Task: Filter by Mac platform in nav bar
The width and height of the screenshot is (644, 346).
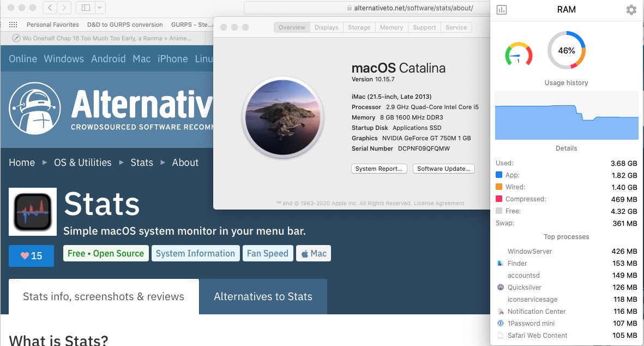Action: click(x=142, y=59)
